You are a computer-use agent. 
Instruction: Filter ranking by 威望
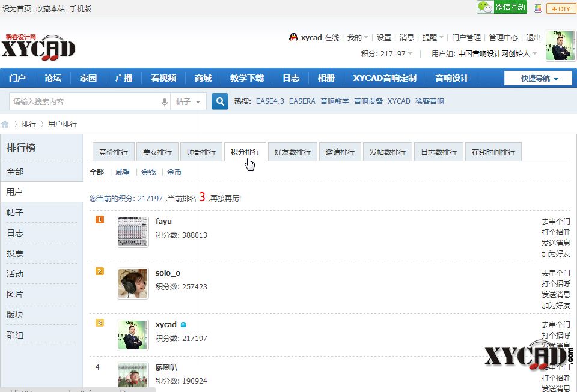[123, 172]
